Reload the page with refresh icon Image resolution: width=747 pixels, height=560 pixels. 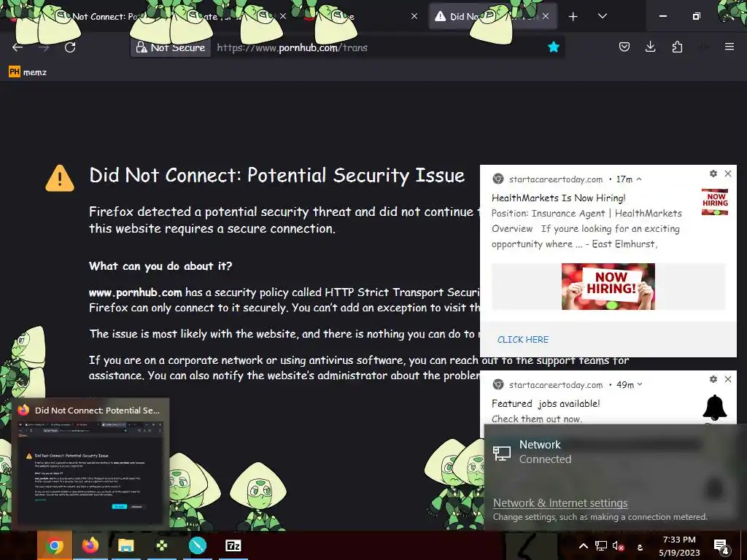pyautogui.click(x=70, y=47)
